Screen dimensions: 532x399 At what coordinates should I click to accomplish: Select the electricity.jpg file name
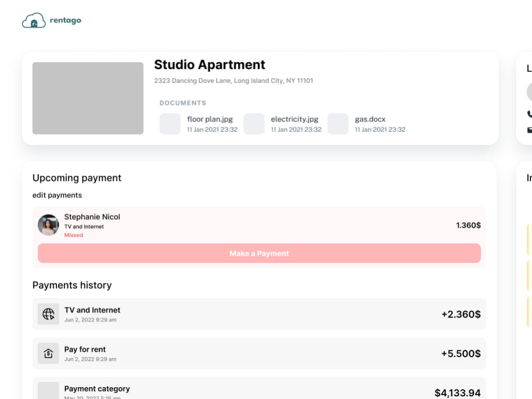295,119
